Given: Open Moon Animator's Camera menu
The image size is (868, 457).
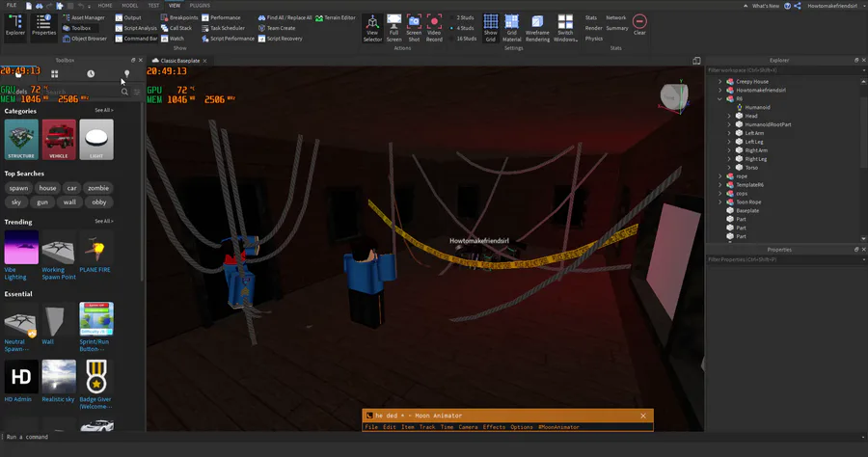Looking at the screenshot, I should point(468,427).
